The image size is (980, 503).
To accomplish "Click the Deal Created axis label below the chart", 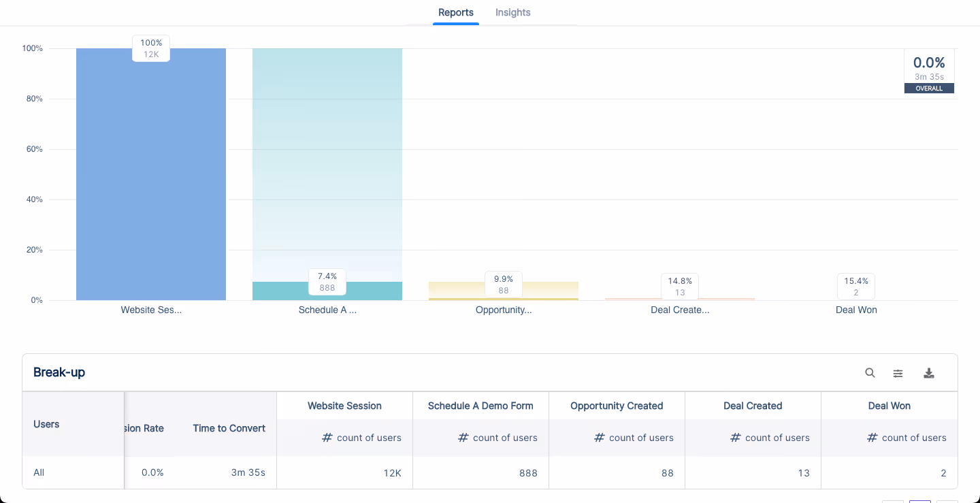I will tap(679, 310).
